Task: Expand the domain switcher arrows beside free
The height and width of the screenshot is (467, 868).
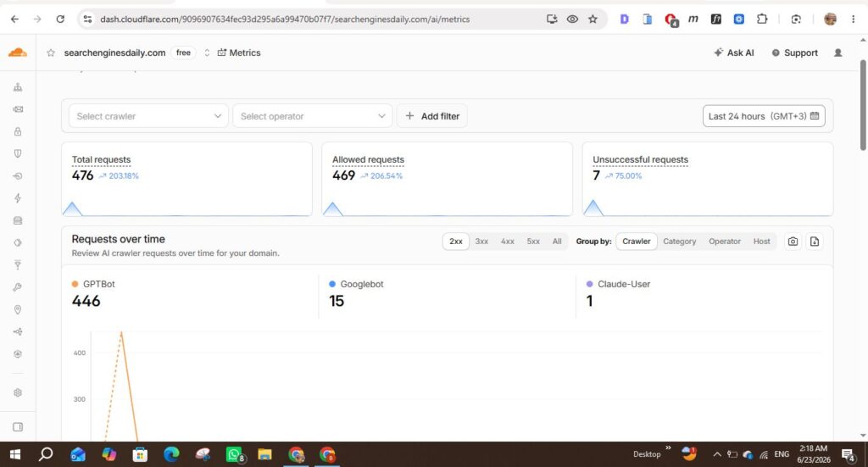Action: (x=207, y=53)
